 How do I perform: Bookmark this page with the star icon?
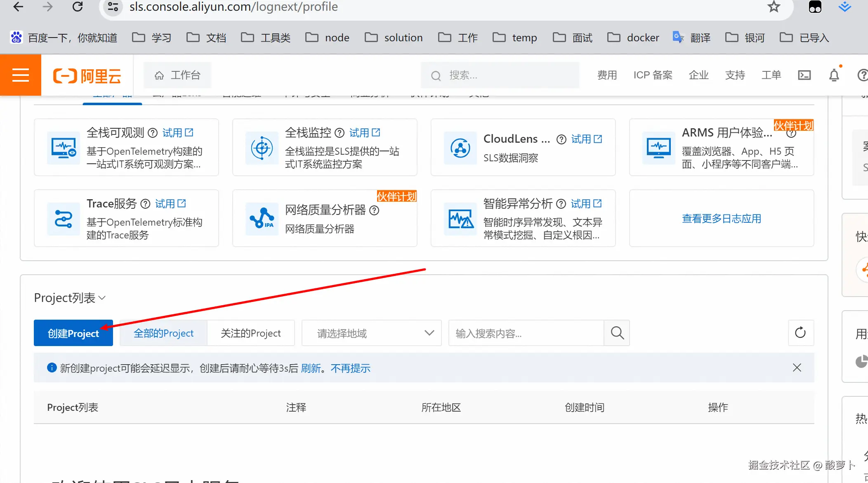pos(774,7)
